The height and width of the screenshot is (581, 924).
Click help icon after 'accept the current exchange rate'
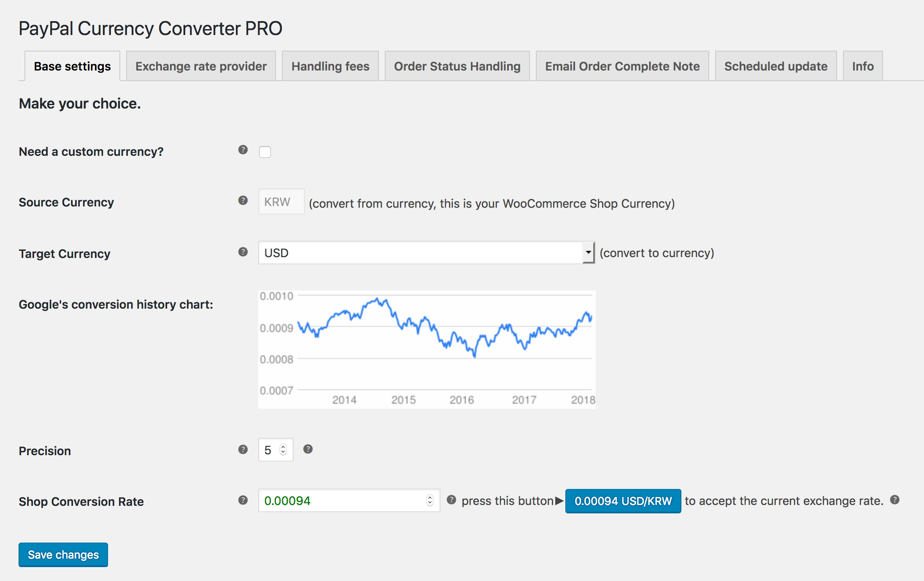(895, 500)
